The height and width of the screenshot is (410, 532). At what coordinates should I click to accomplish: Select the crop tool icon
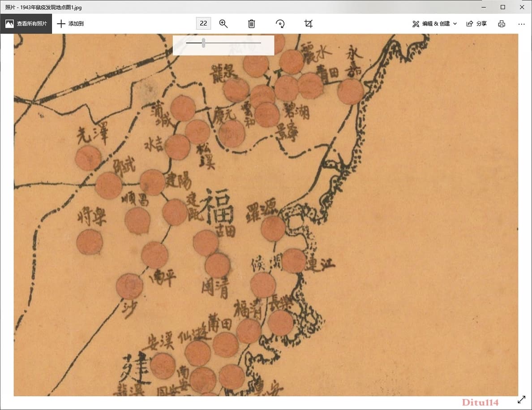(309, 23)
